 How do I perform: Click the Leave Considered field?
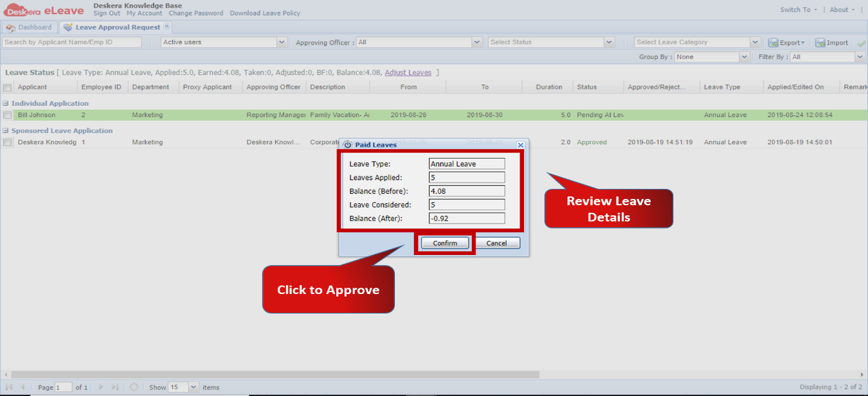467,205
